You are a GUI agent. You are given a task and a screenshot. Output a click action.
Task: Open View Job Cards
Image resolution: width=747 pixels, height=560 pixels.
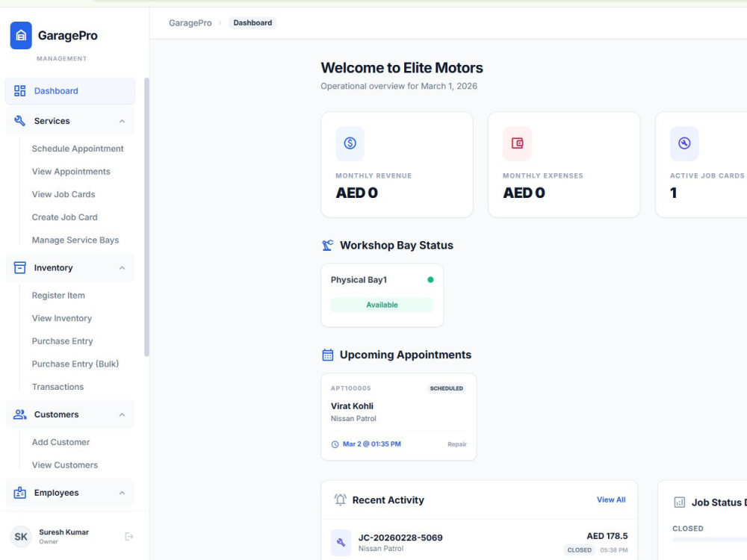63,194
